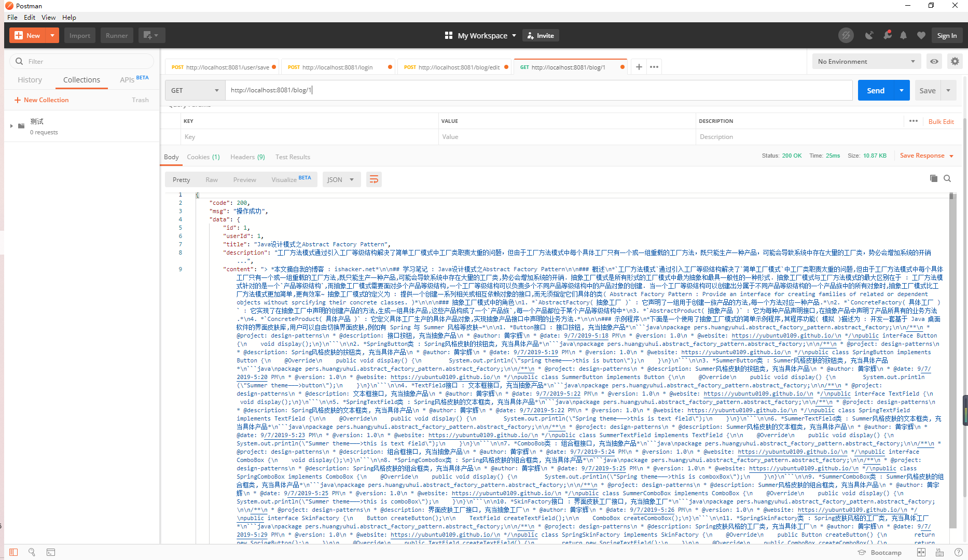Open the View menu
The height and width of the screenshot is (560, 968).
point(49,17)
